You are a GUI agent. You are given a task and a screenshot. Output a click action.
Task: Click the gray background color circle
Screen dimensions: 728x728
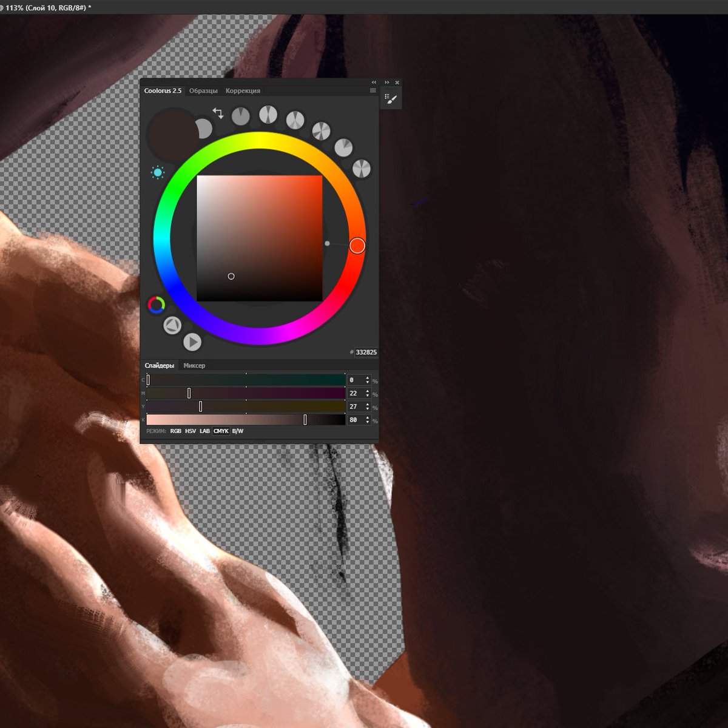205,129
